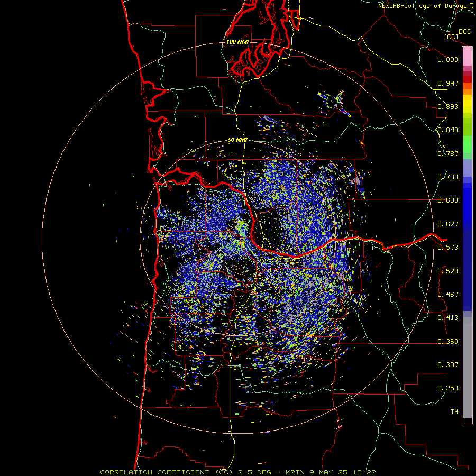This screenshot has width=476, height=476.
Task: Select the 0.520 scale value
Action: click(448, 271)
